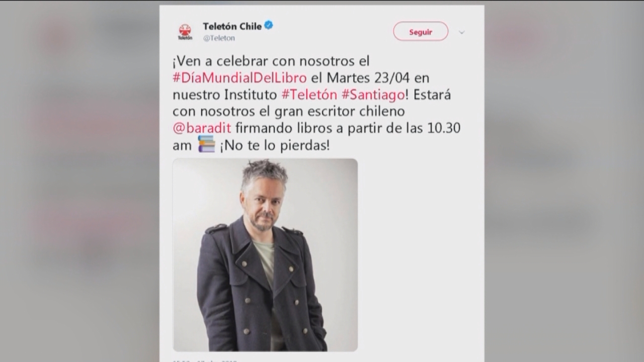The image size is (644, 362).
Task: Click the stacked books emoji
Action: (206, 144)
